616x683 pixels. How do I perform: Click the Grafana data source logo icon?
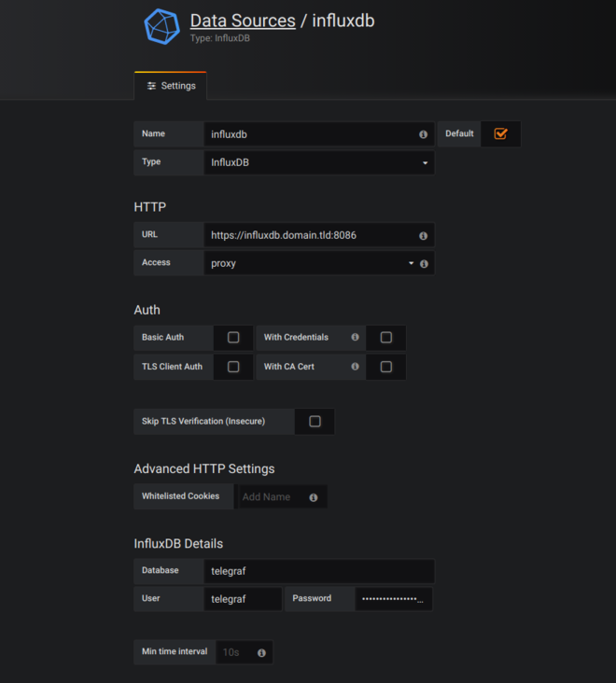[161, 26]
